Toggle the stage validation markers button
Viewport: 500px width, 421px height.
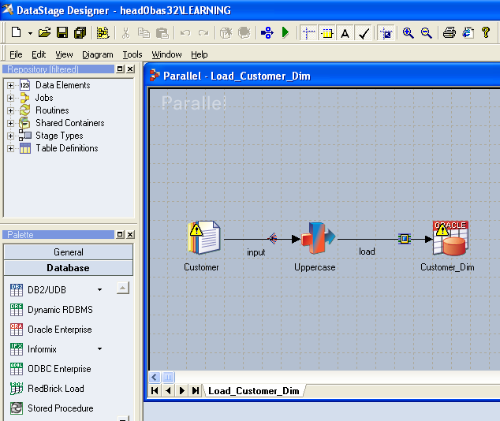pyautogui.click(x=387, y=33)
